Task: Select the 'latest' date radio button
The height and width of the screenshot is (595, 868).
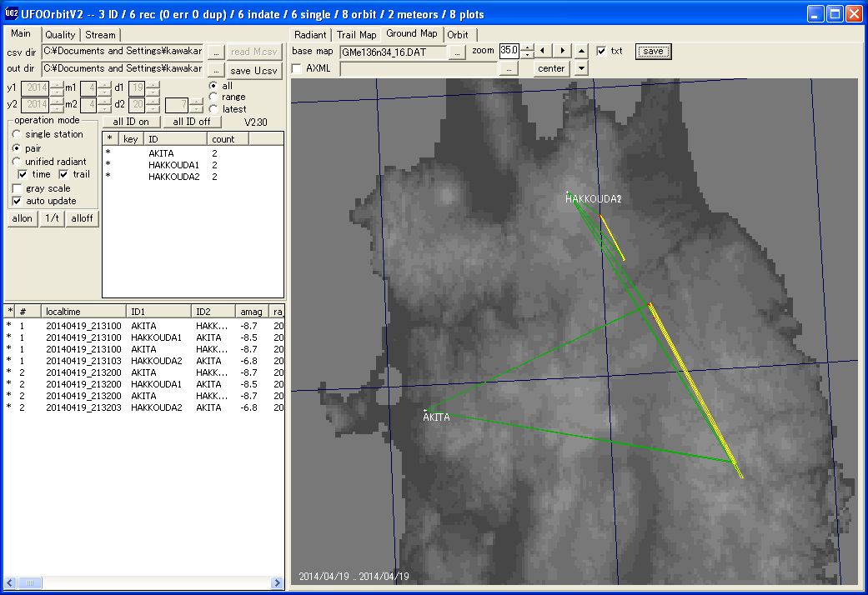Action: (x=213, y=109)
